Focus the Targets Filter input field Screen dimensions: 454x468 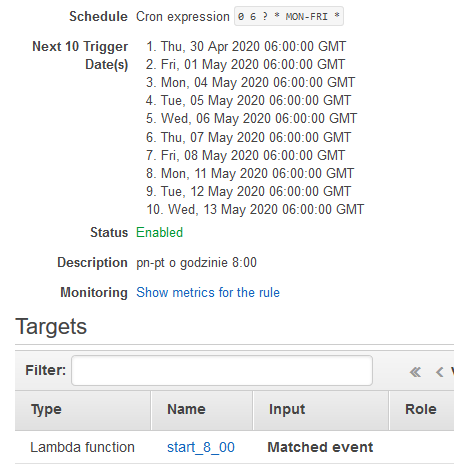(x=222, y=370)
